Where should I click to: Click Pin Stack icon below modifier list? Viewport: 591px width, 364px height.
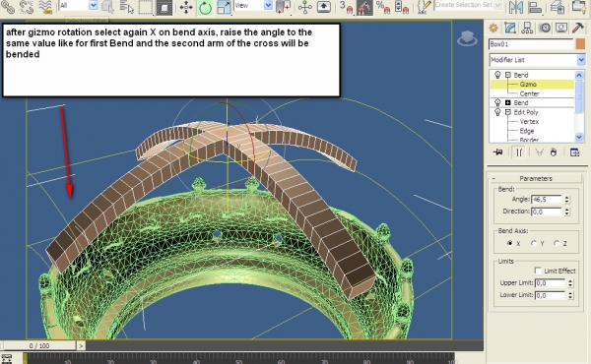(497, 152)
